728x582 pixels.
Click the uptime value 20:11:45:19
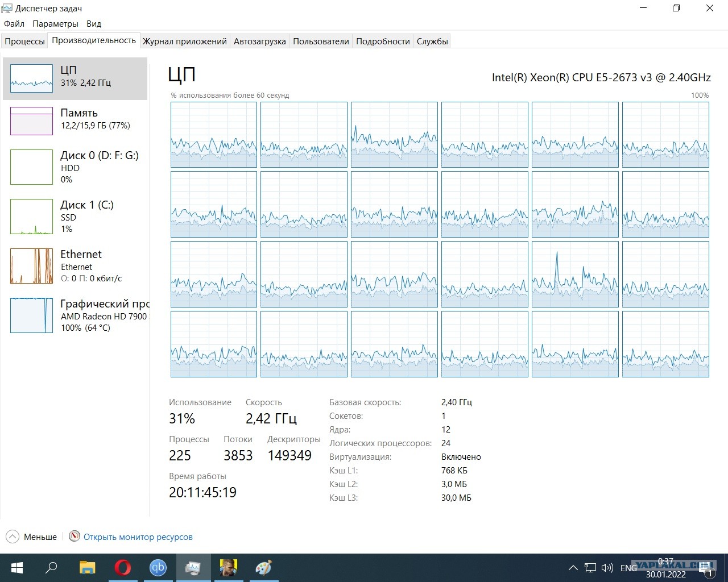click(x=202, y=493)
